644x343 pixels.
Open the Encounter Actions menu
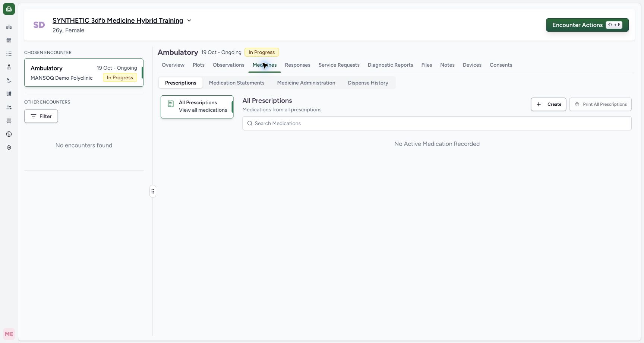pos(587,25)
